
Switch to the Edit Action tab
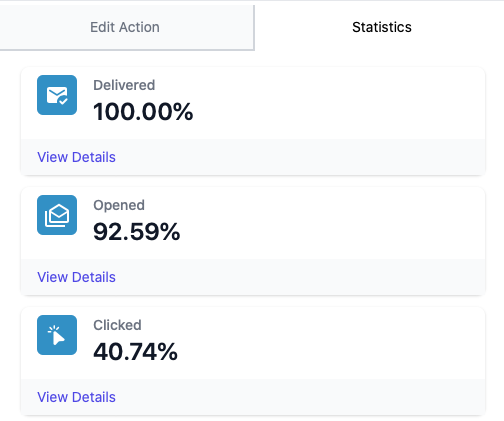click(127, 27)
